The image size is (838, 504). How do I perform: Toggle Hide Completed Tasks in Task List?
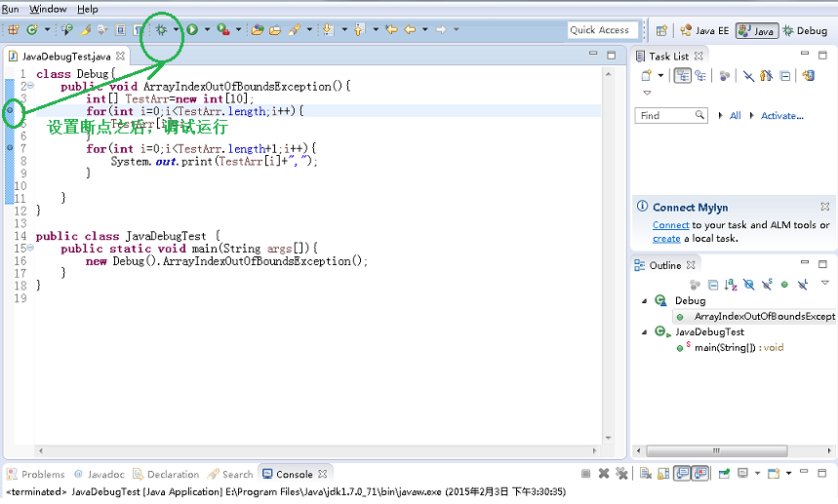[x=749, y=76]
